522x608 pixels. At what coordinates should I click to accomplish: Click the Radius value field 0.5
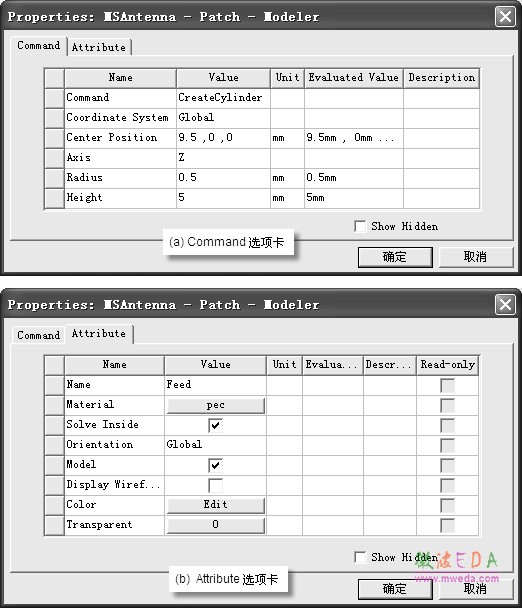coord(223,178)
